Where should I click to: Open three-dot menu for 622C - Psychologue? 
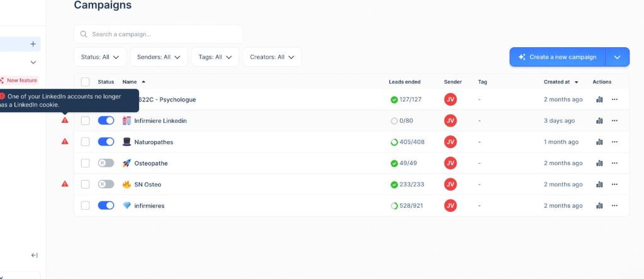614,100
